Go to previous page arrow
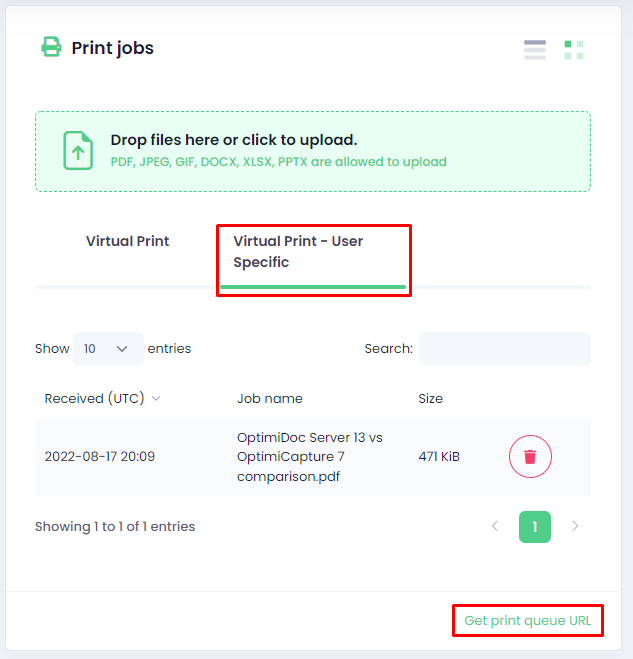 [x=495, y=526]
